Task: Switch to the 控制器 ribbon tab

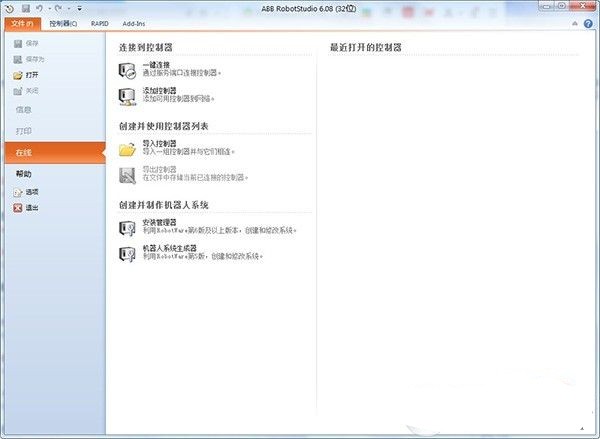Action: click(x=63, y=24)
